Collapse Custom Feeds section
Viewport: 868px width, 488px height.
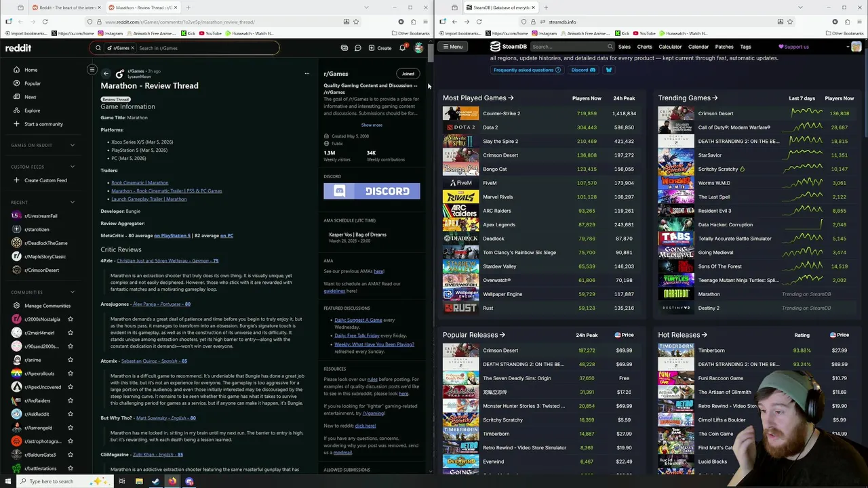(73, 167)
